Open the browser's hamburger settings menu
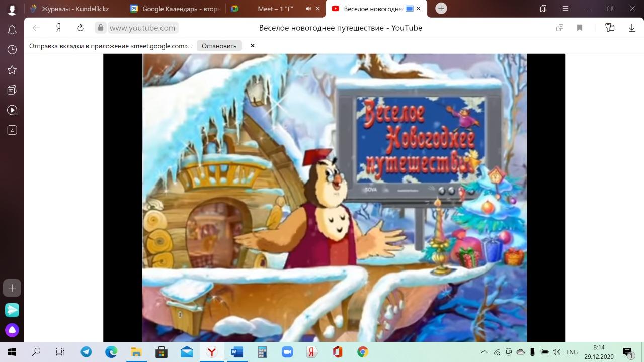 coord(565,9)
